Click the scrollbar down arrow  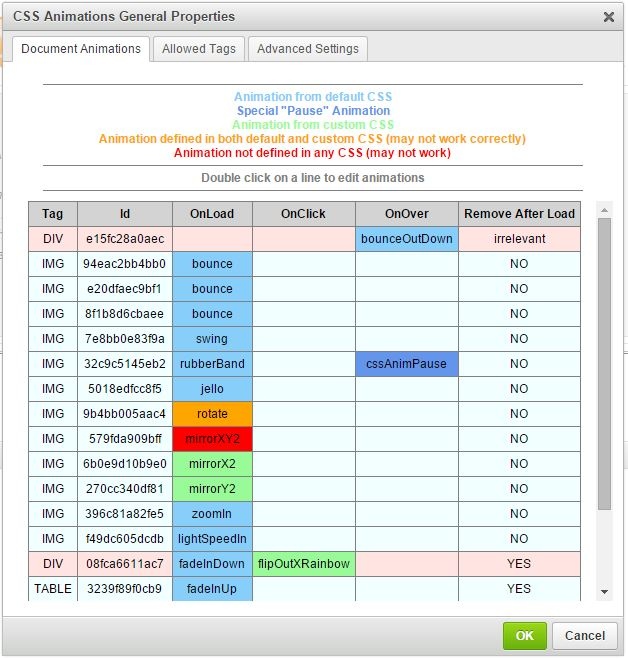pyautogui.click(x=603, y=592)
